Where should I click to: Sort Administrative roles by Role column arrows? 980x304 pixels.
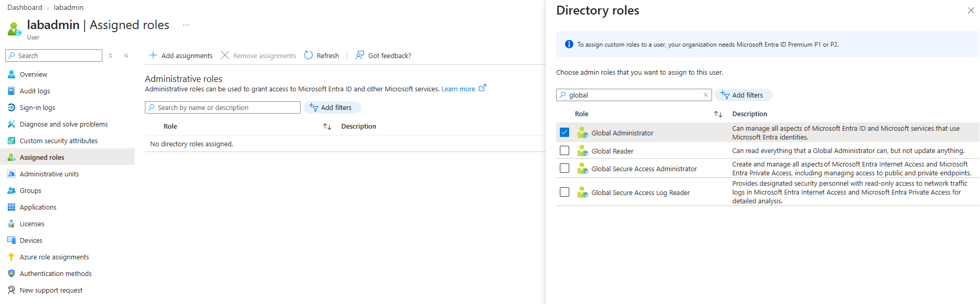327,126
